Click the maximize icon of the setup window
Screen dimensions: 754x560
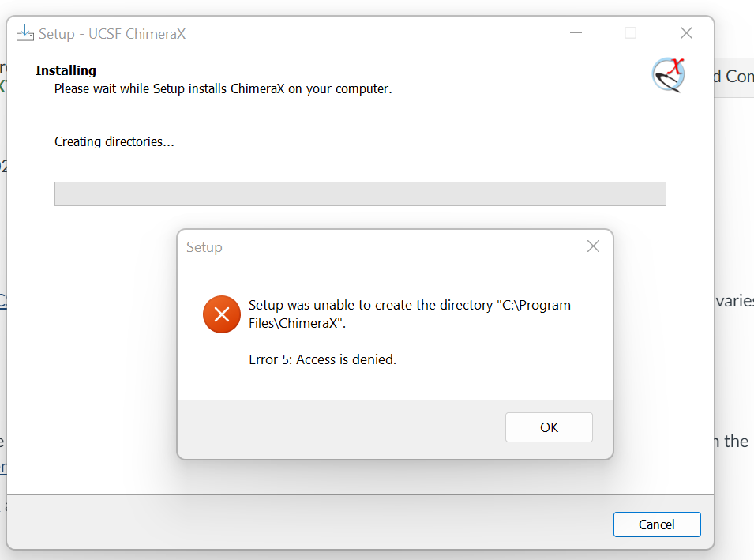point(630,33)
